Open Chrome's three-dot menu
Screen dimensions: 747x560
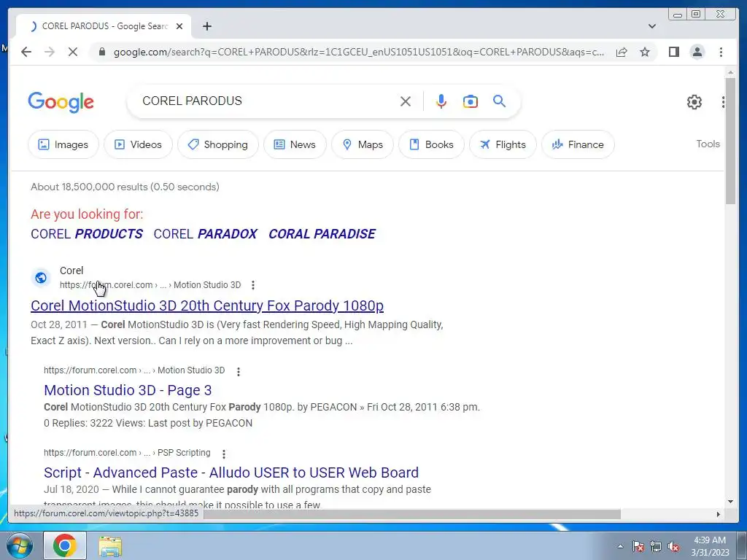[721, 52]
